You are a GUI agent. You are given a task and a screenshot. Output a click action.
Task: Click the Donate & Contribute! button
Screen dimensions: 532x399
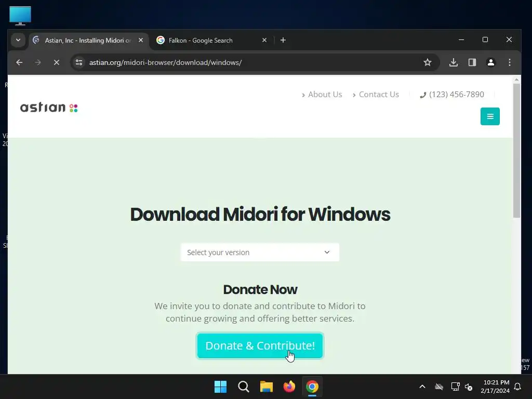[x=260, y=345]
